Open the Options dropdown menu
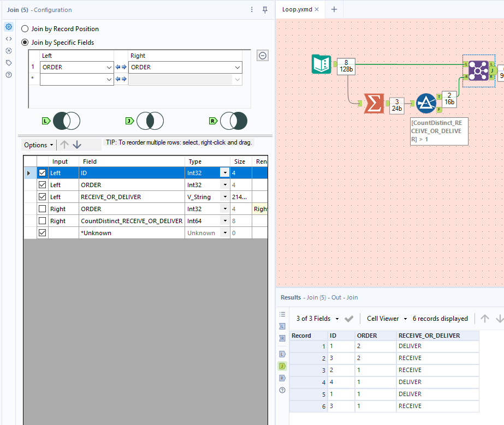This screenshot has height=425, width=504. (38, 145)
